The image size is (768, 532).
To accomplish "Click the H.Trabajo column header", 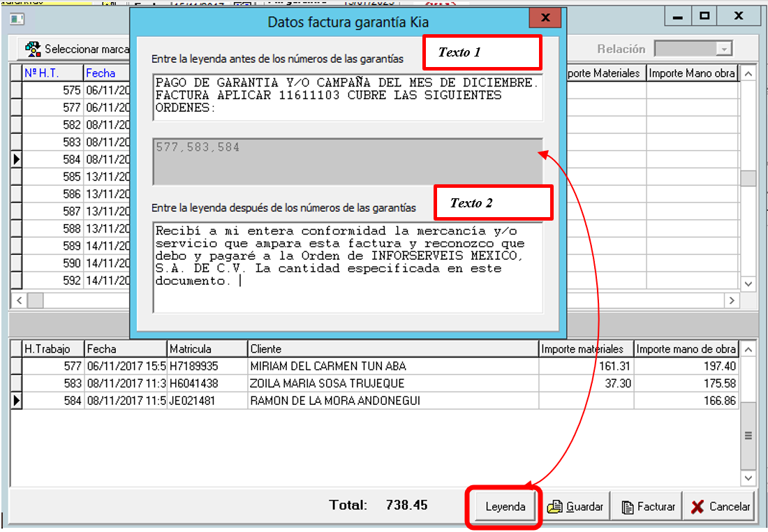I will click(53, 349).
